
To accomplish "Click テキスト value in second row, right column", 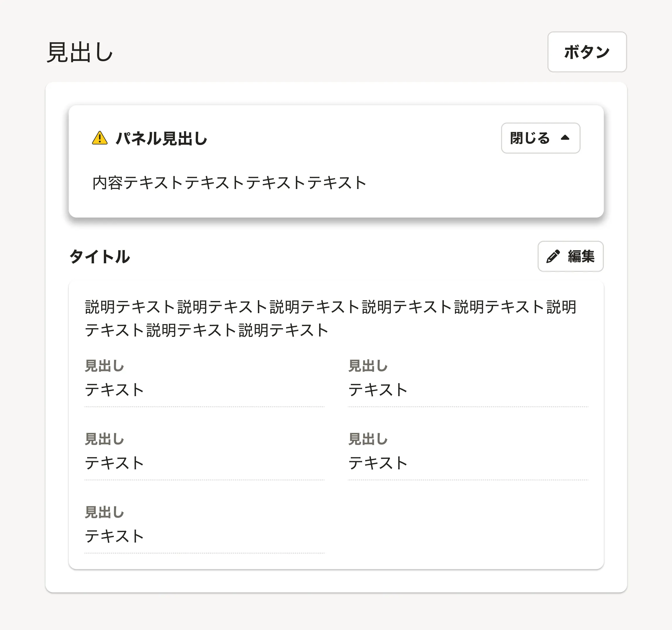I will click(378, 463).
